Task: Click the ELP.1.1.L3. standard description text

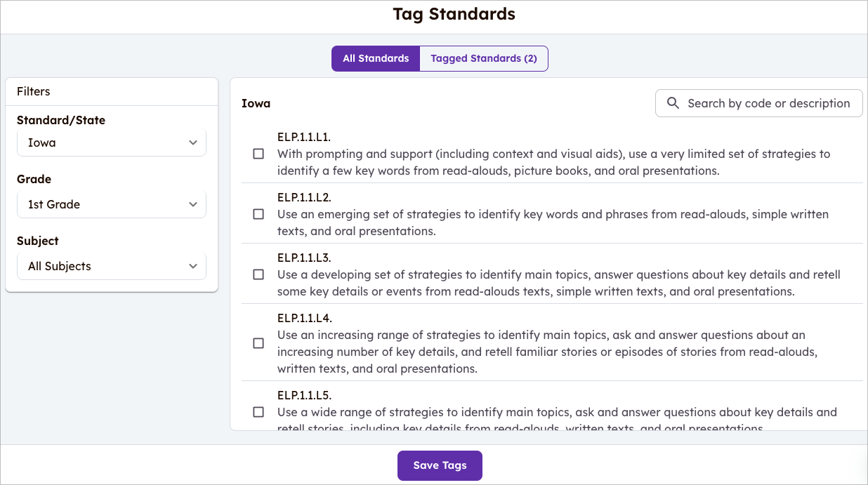Action: click(x=558, y=283)
